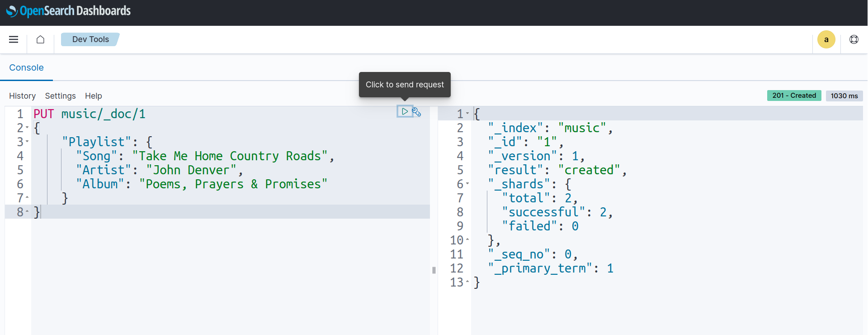
Task: Open the hamburger navigation menu
Action: coord(14,39)
